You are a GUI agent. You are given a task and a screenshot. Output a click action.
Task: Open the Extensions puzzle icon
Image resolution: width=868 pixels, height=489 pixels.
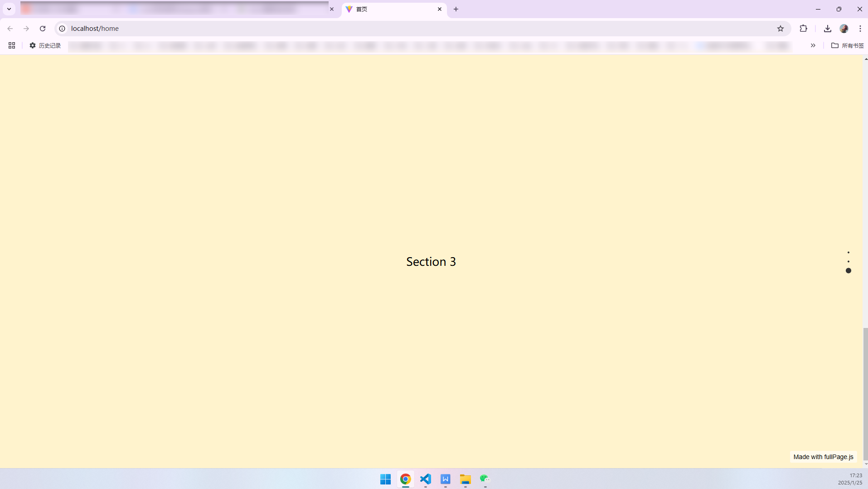[803, 29]
